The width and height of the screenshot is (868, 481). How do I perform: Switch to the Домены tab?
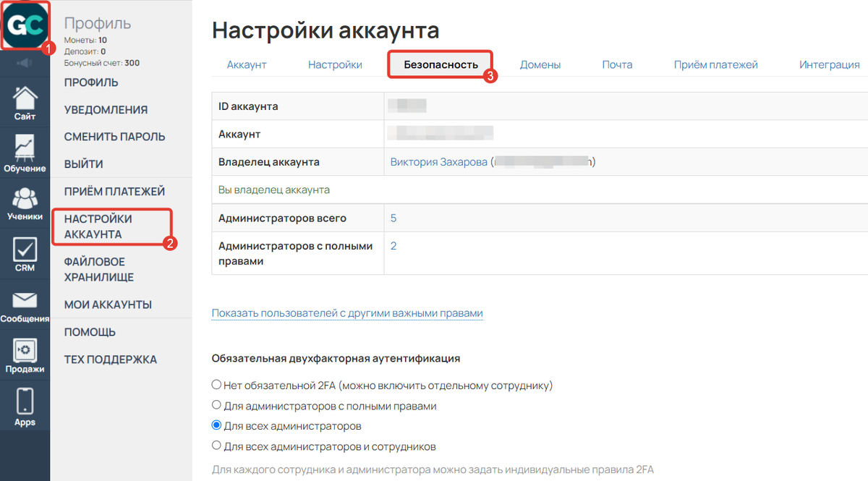tap(540, 65)
